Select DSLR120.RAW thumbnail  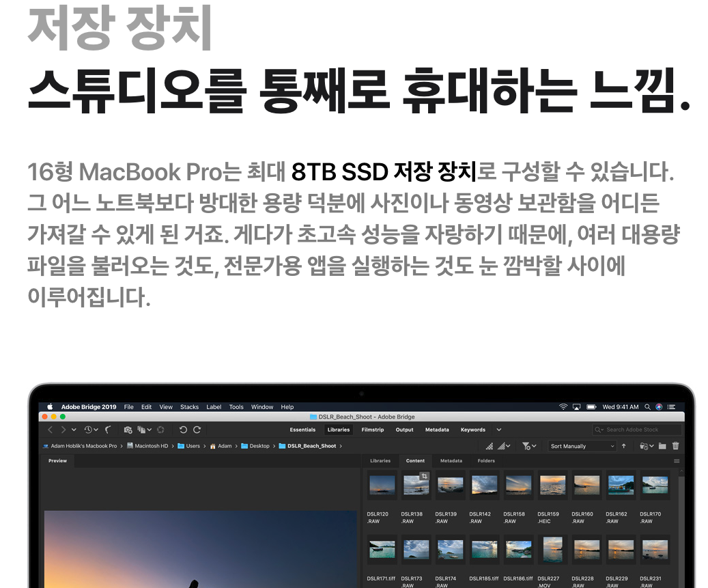pyautogui.click(x=382, y=486)
